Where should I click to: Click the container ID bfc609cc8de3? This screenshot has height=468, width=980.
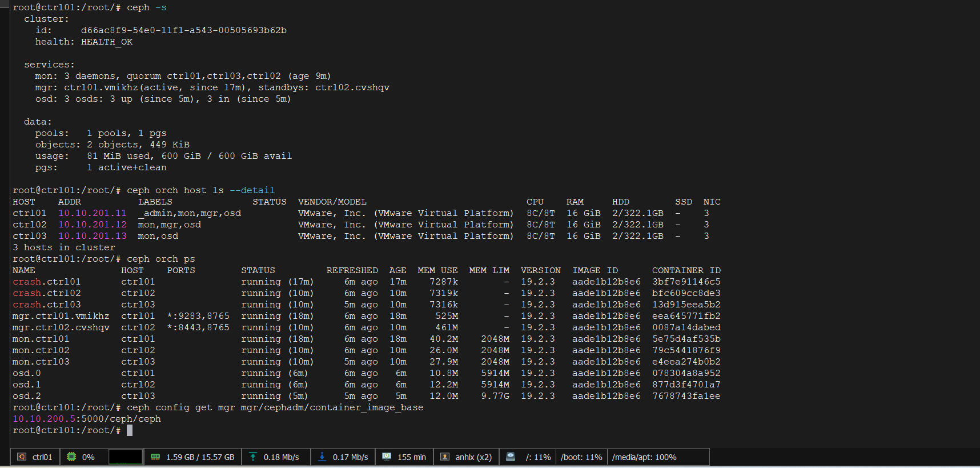pos(686,293)
